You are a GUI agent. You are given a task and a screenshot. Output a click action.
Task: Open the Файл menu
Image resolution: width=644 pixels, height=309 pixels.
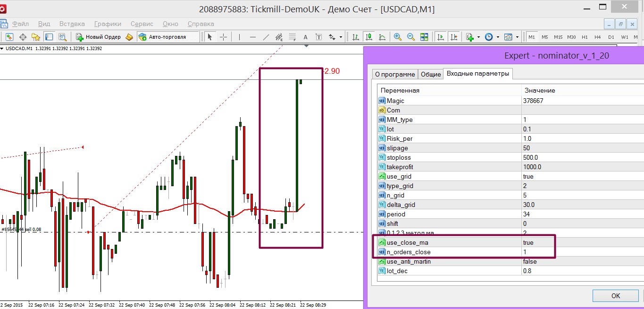[20, 24]
